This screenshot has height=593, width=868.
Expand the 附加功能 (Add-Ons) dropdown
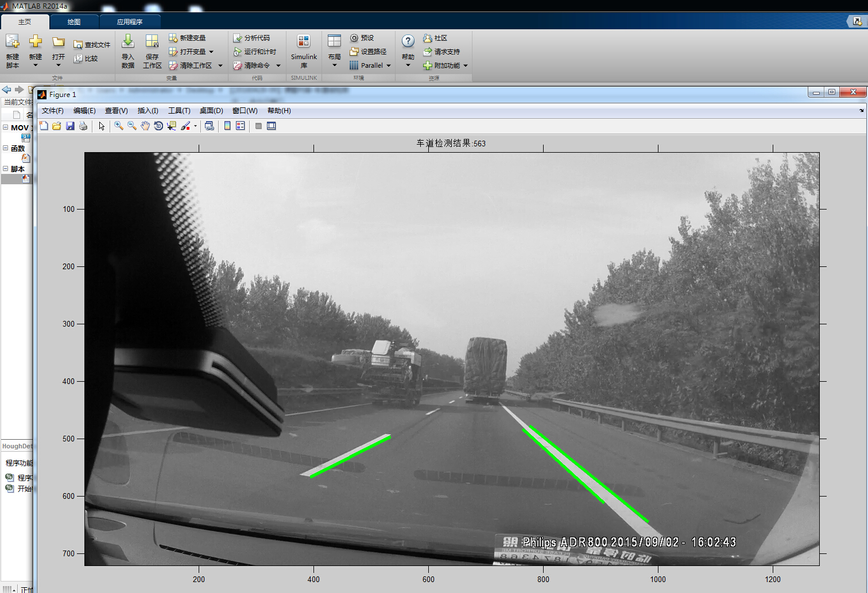pos(466,65)
